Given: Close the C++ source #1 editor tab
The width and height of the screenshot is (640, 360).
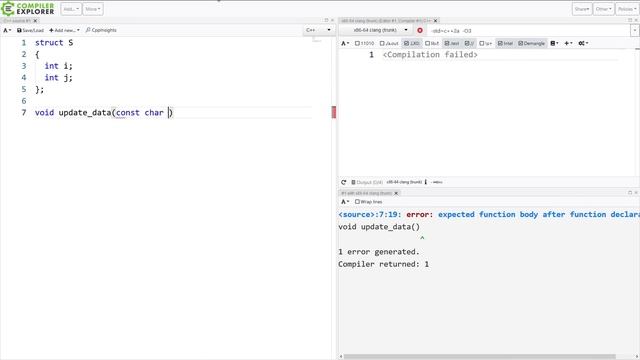Looking at the screenshot, I should [x=35, y=20].
